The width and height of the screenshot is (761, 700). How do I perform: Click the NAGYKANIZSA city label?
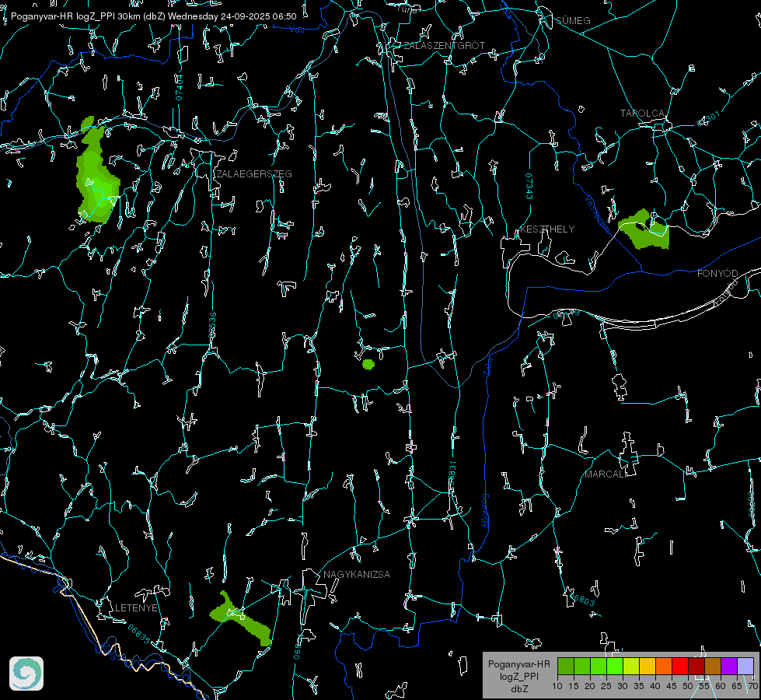[357, 575]
